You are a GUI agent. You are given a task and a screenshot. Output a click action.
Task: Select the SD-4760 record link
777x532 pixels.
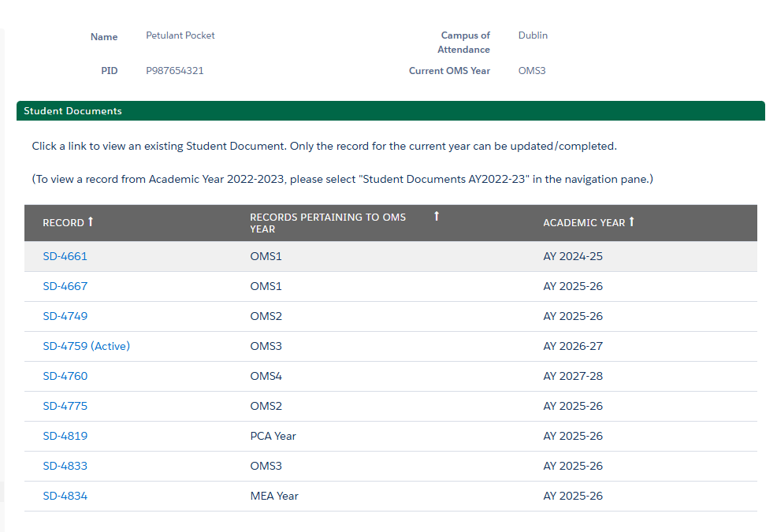(65, 376)
